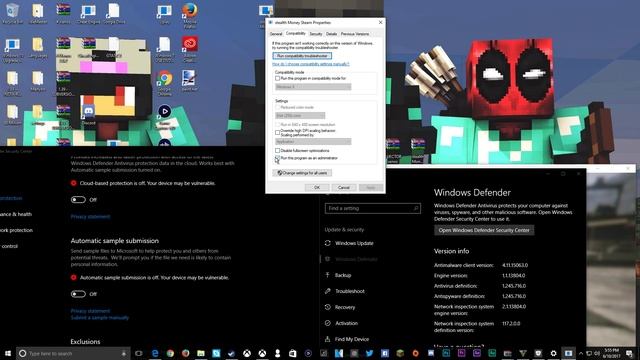Check Run this program in compatibility mode
The height and width of the screenshot is (360, 640).
point(278,78)
